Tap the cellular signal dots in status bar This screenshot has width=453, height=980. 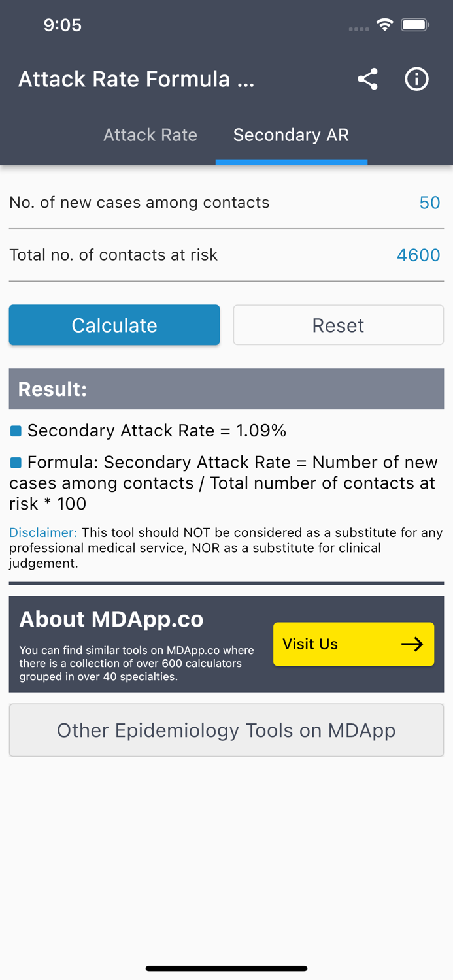(358, 29)
